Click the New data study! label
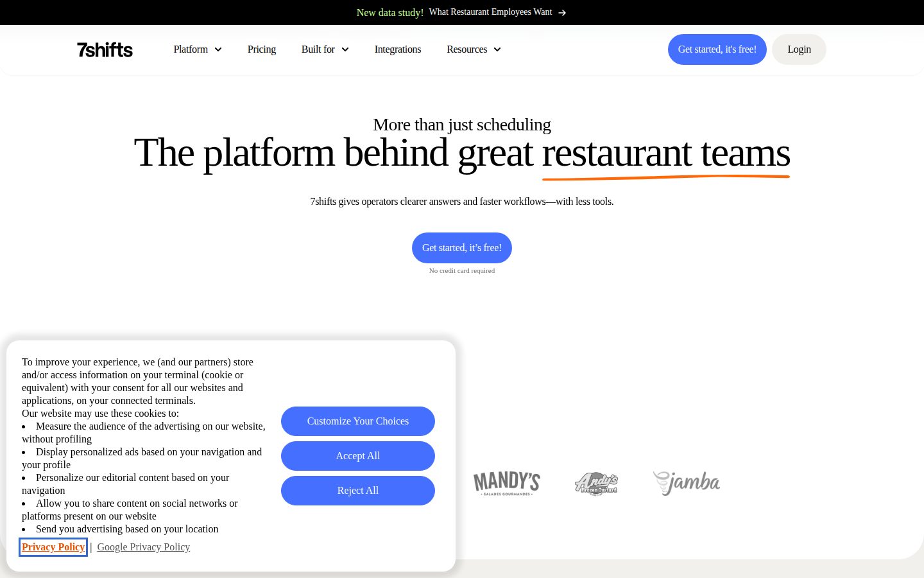The image size is (924, 578). pos(390,12)
